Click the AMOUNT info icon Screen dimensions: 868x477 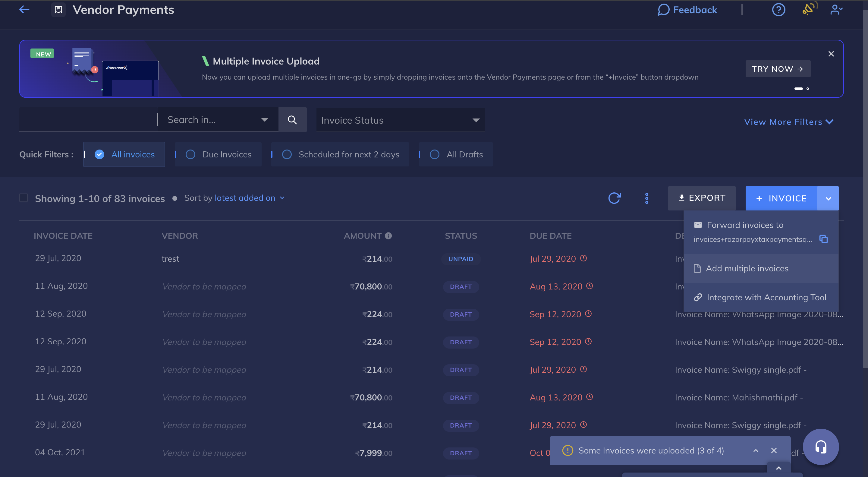[388, 235]
